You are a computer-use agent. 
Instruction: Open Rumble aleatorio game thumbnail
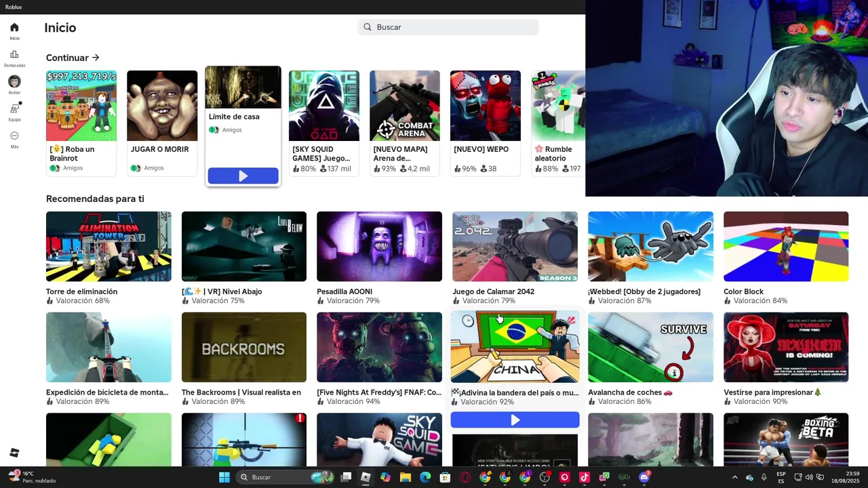pyautogui.click(x=558, y=106)
